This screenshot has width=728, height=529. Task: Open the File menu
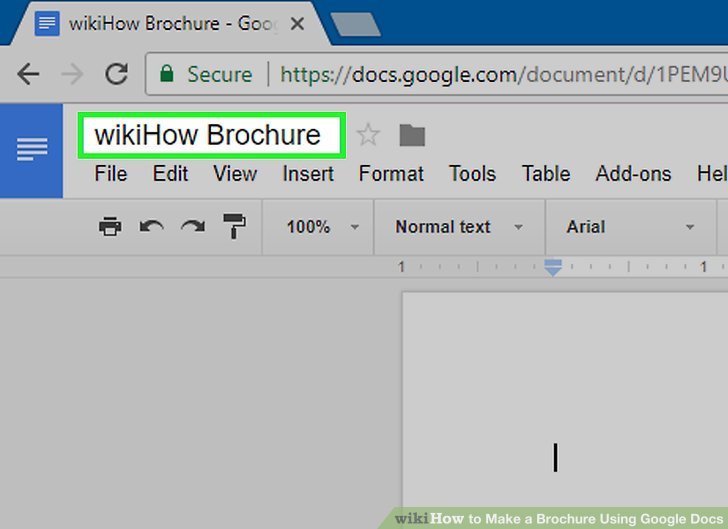pos(110,174)
